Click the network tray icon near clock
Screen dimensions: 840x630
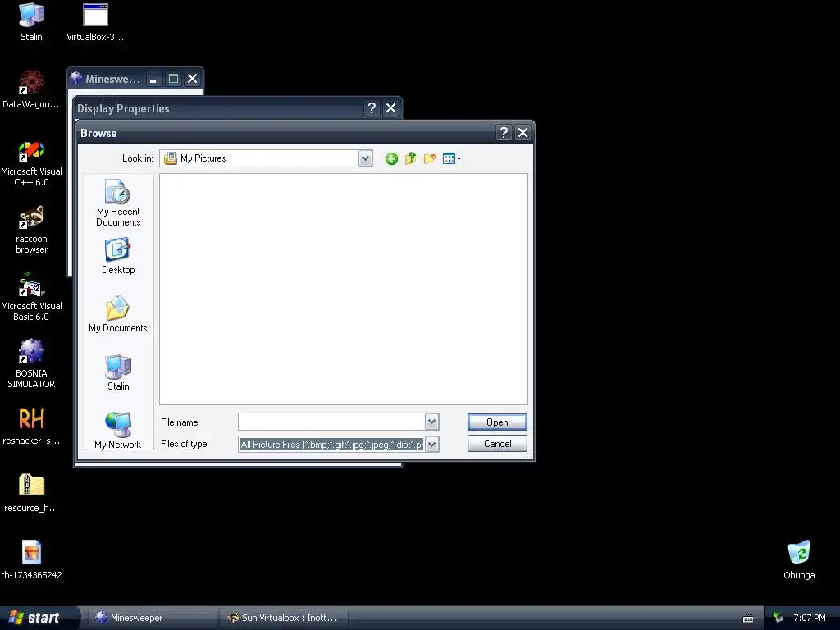[778, 618]
